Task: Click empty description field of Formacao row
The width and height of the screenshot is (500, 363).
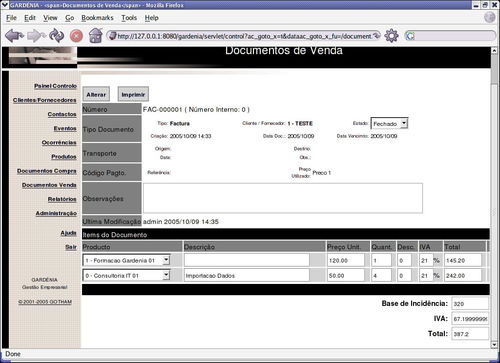Action: pyautogui.click(x=247, y=260)
